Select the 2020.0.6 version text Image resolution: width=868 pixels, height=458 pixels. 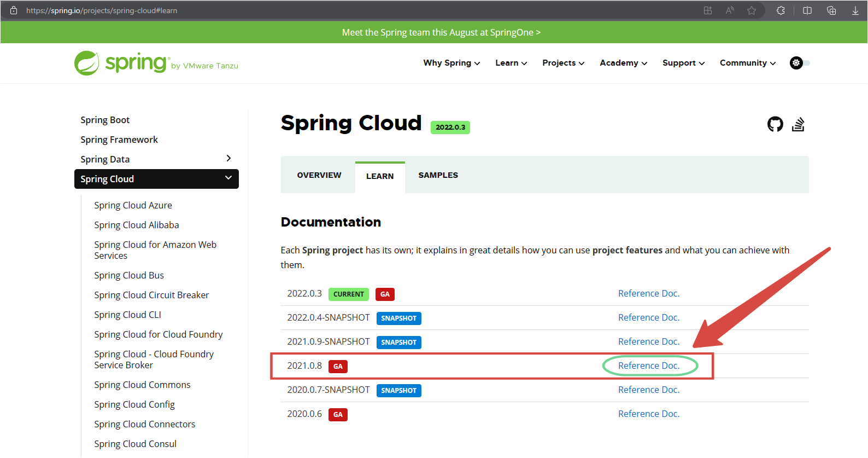click(x=304, y=414)
